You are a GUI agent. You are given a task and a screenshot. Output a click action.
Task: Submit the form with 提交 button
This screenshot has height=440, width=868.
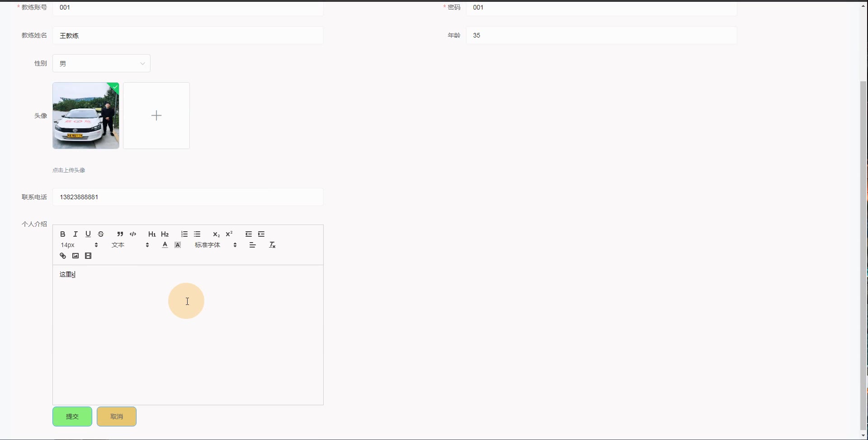tap(72, 417)
